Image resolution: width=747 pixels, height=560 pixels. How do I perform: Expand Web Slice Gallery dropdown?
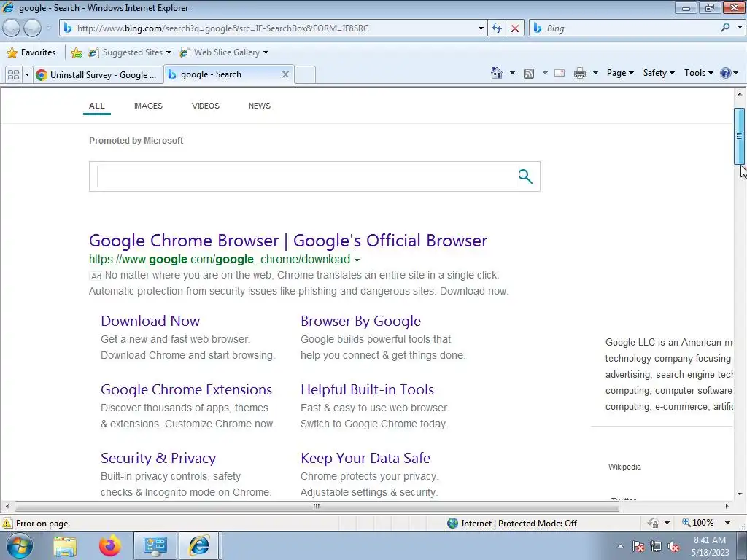pos(266,52)
